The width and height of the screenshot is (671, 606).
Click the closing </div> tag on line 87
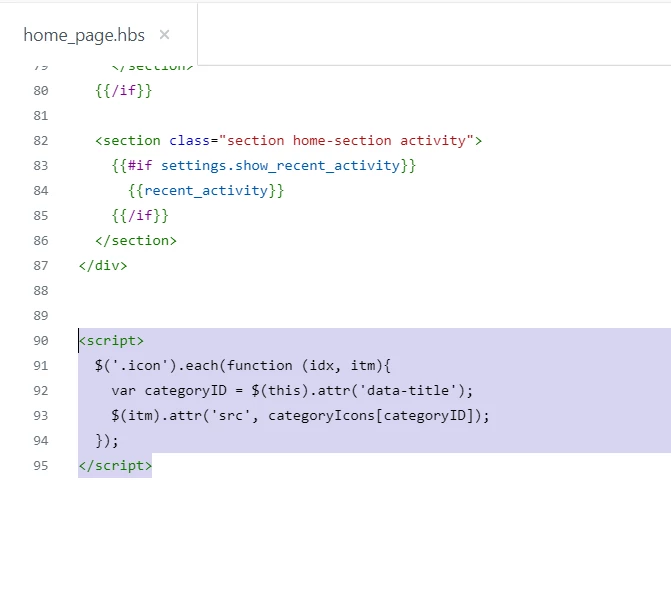103,265
